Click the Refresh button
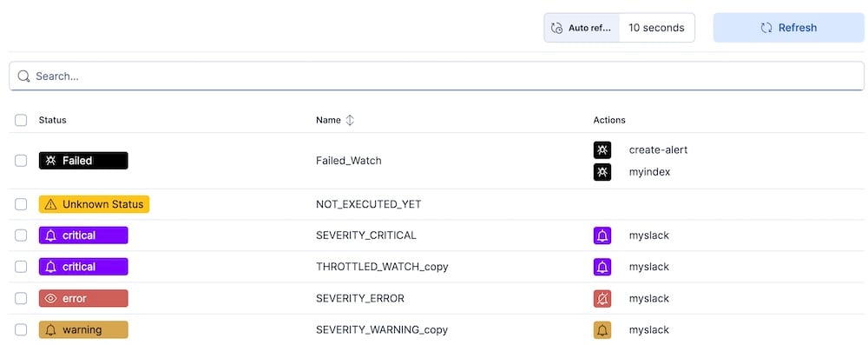Screen dimensions: 868x345 pos(788,28)
